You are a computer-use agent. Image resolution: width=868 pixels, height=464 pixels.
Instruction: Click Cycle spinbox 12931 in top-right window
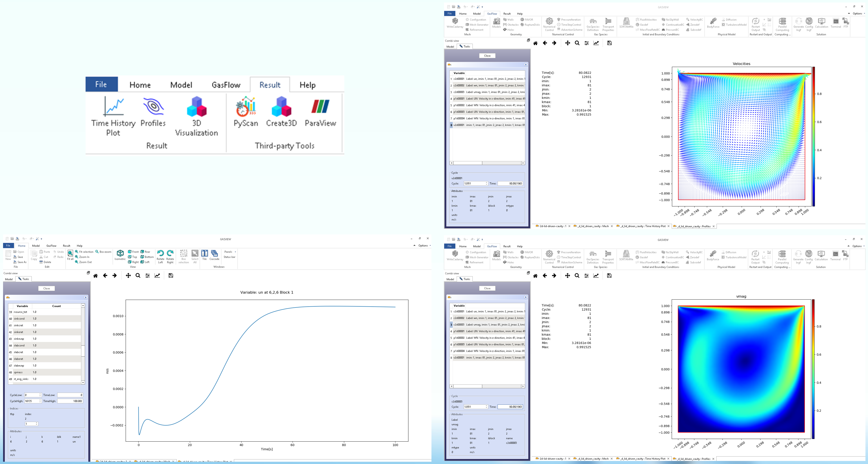pyautogui.click(x=476, y=184)
